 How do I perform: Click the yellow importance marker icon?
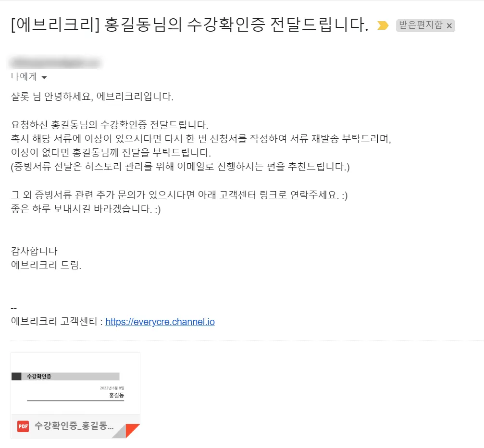coord(383,25)
